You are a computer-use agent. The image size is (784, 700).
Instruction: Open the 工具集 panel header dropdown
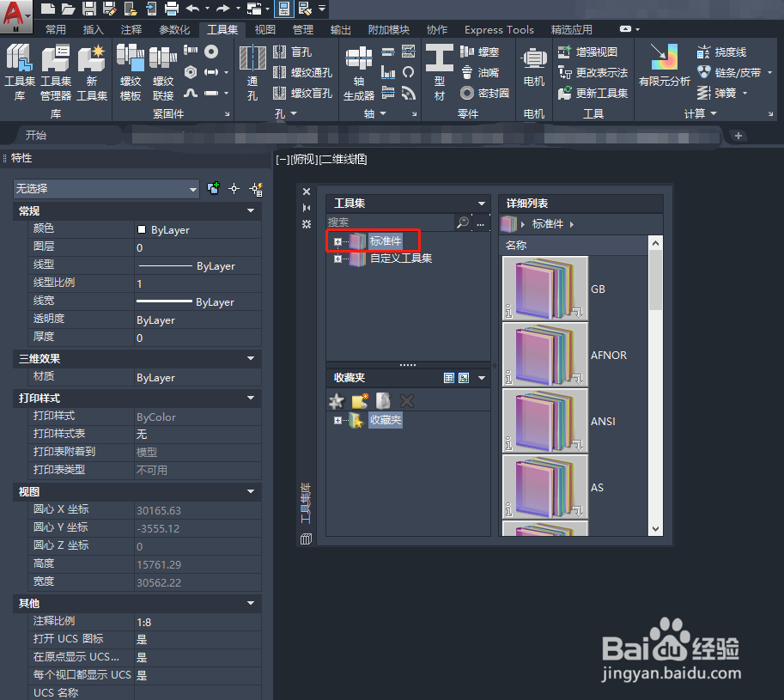(x=482, y=204)
